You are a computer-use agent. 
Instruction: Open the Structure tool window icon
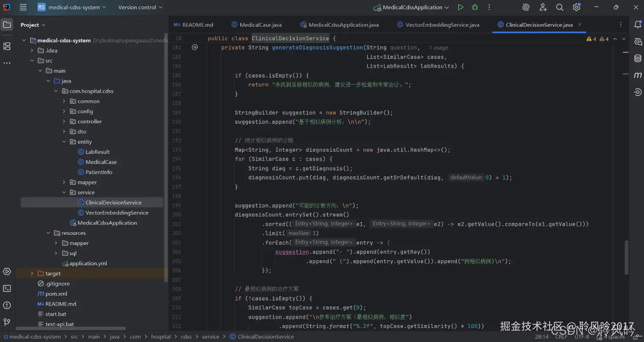click(7, 46)
